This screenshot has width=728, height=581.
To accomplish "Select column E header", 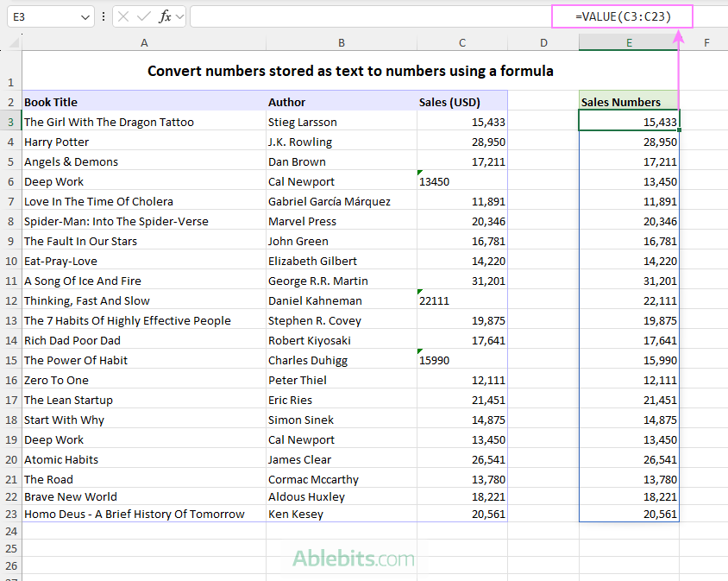I will click(x=629, y=43).
